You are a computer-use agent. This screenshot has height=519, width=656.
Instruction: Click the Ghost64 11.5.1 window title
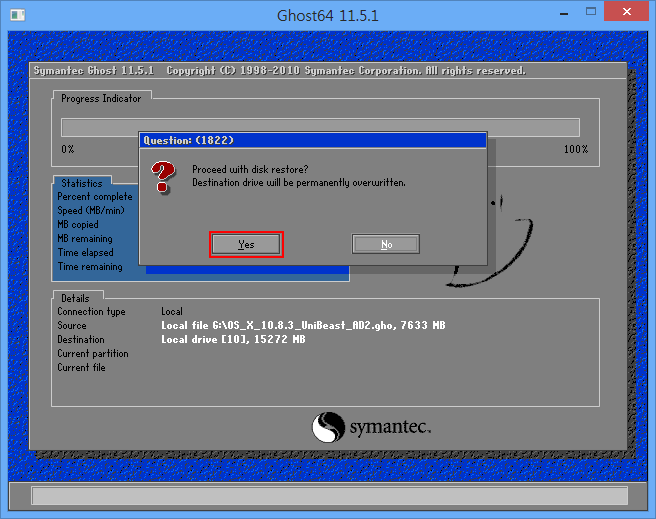point(328,16)
